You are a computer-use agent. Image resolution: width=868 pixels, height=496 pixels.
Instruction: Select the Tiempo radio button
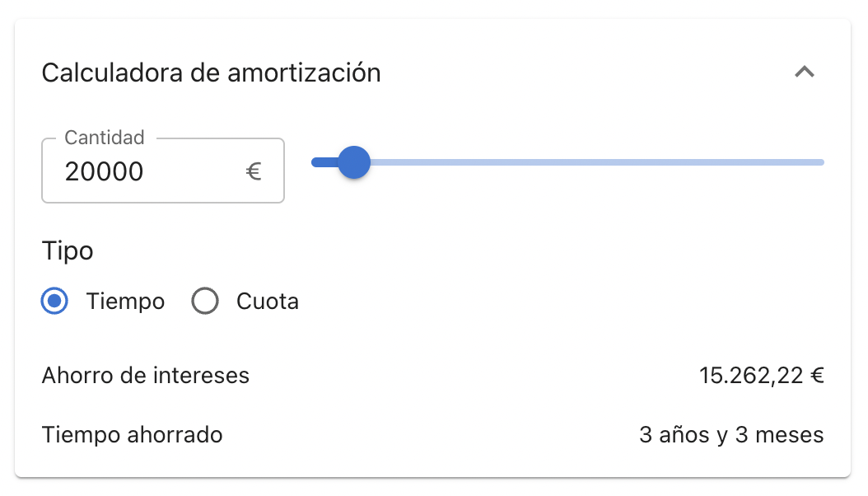coord(54,301)
